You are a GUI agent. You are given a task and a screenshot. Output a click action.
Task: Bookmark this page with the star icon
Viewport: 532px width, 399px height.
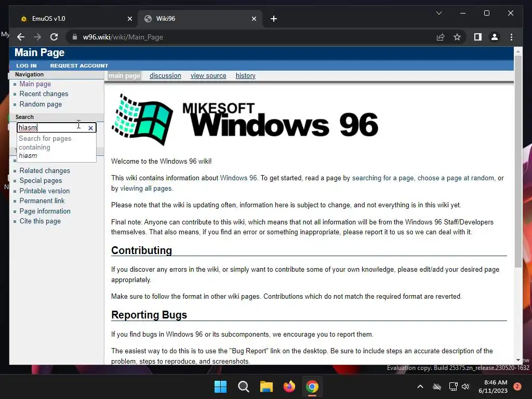pos(457,37)
